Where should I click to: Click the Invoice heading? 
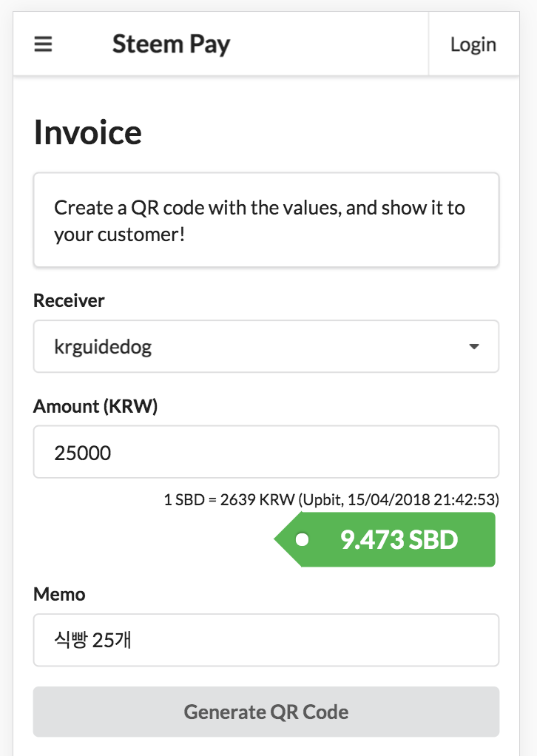88,132
